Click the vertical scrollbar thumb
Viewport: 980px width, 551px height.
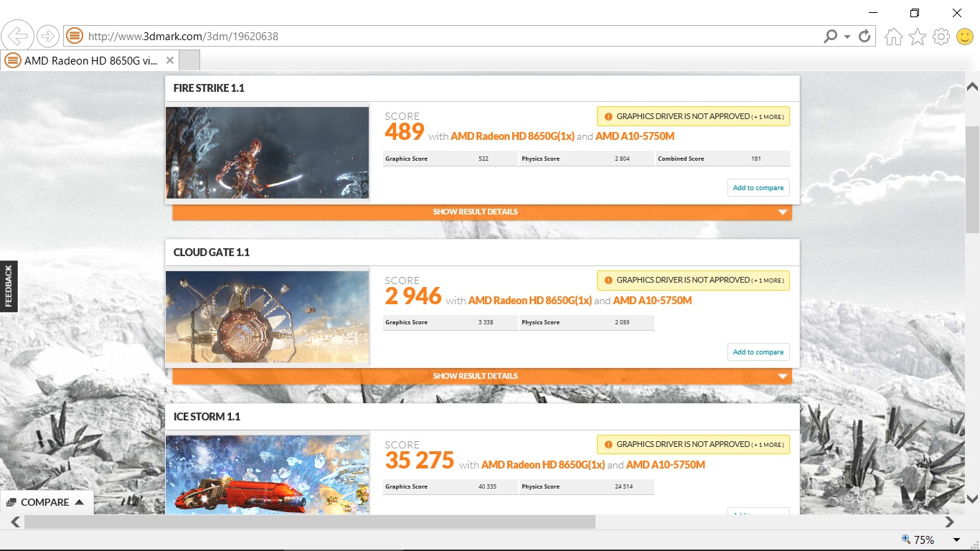pyautogui.click(x=972, y=179)
